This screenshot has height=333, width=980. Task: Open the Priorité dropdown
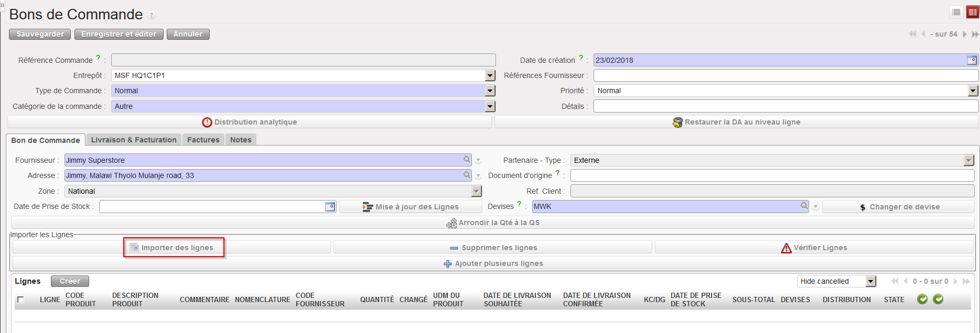973,91
